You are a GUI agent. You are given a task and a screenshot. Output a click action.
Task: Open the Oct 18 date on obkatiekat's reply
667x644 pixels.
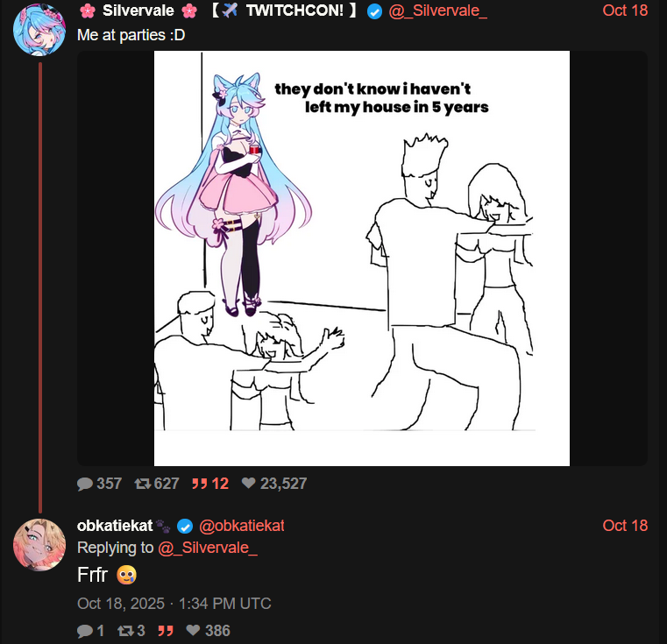click(625, 526)
